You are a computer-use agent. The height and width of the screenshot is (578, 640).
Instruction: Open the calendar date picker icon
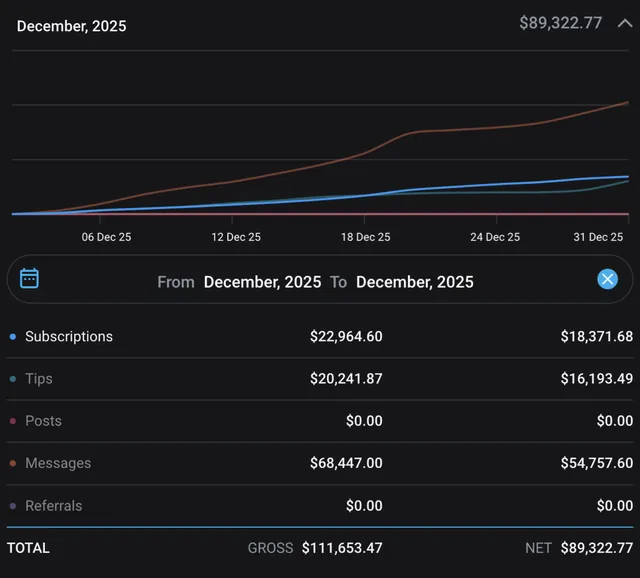pyautogui.click(x=29, y=278)
